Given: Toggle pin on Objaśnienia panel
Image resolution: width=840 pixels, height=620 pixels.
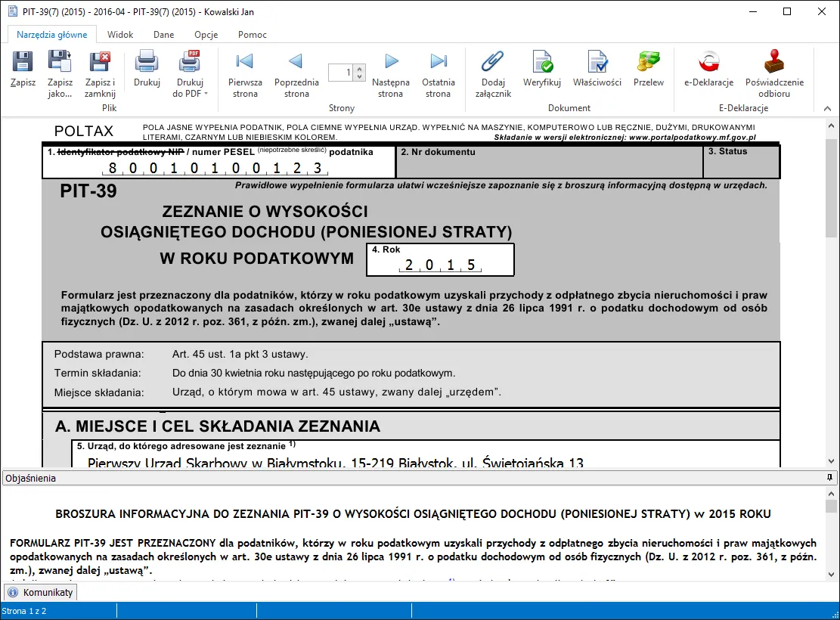Looking at the screenshot, I should pyautogui.click(x=829, y=478).
